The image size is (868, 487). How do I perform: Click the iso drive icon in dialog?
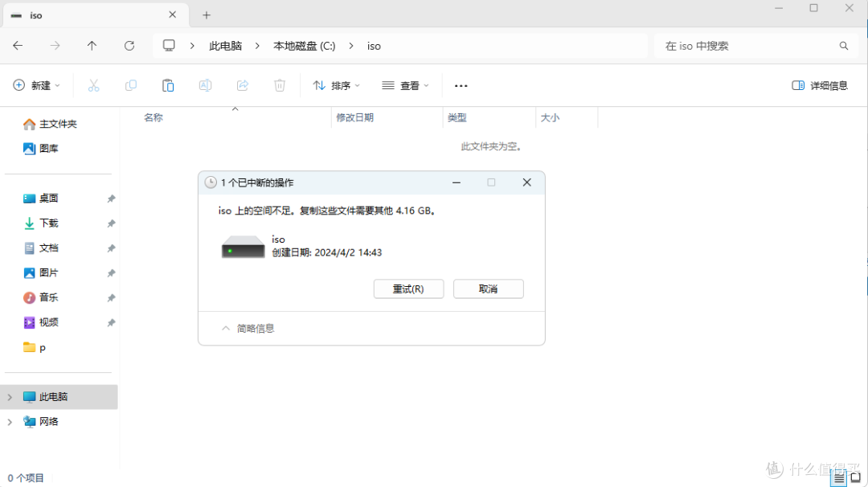(x=243, y=246)
